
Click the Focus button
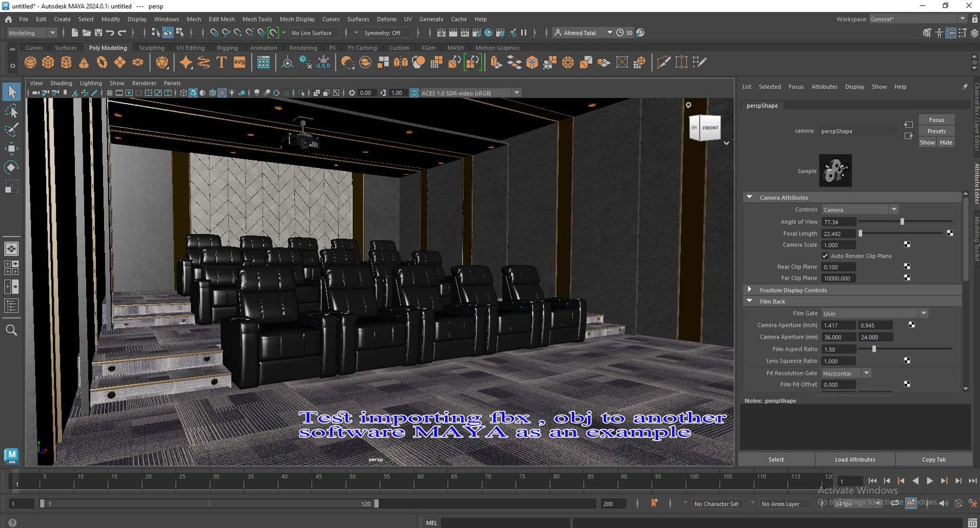(x=936, y=119)
